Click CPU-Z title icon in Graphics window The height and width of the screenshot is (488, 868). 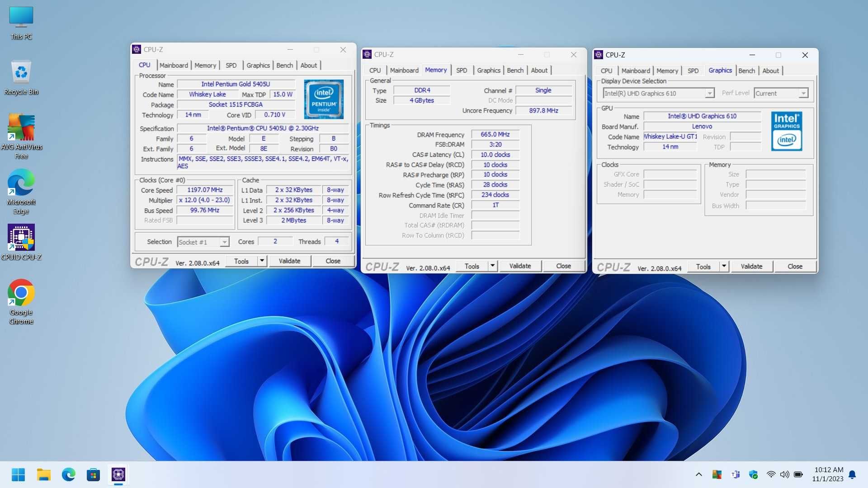pos(599,55)
